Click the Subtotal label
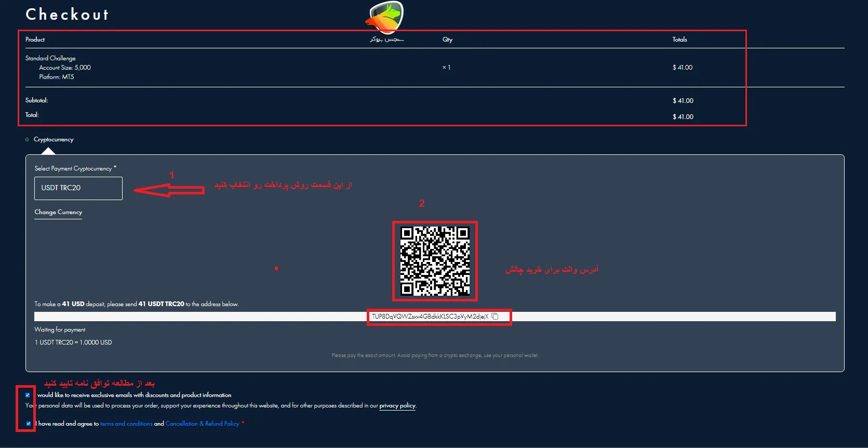868x448 pixels. coord(36,100)
